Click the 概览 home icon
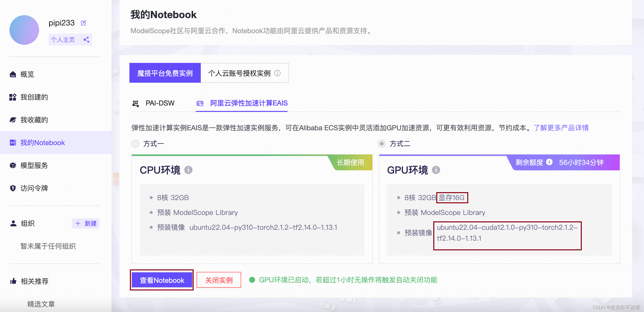The width and height of the screenshot is (644, 312). coord(13,74)
